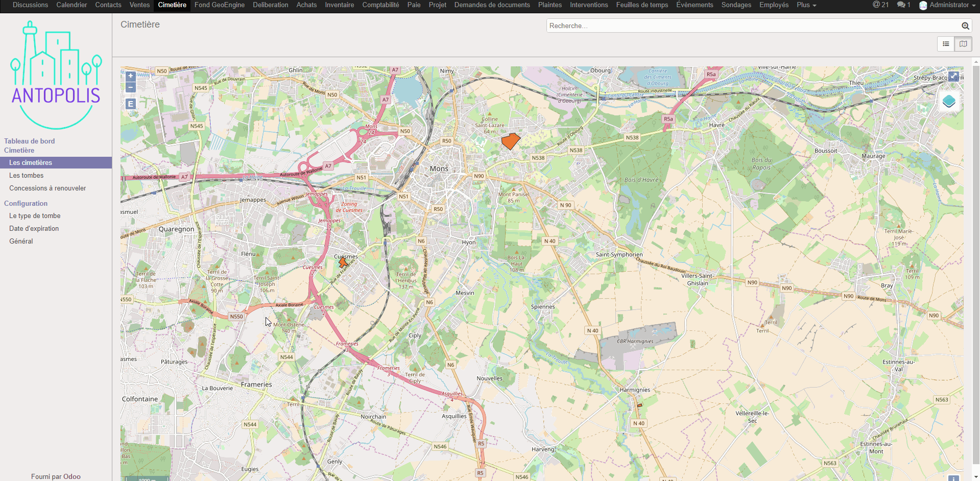Click the Administrator avatar image
980x481 pixels.
tap(923, 5)
